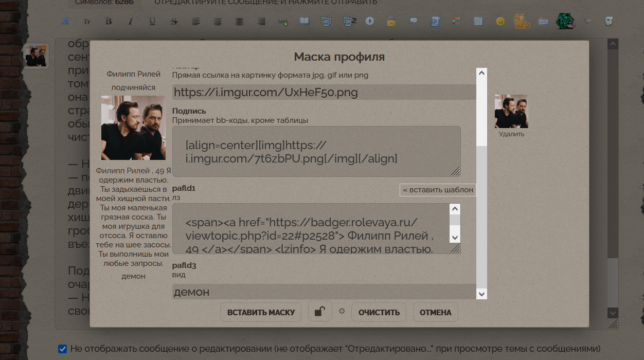Viewport: 644px width, 360px height.
Task: Insert a quote block
Action: (x=326, y=22)
